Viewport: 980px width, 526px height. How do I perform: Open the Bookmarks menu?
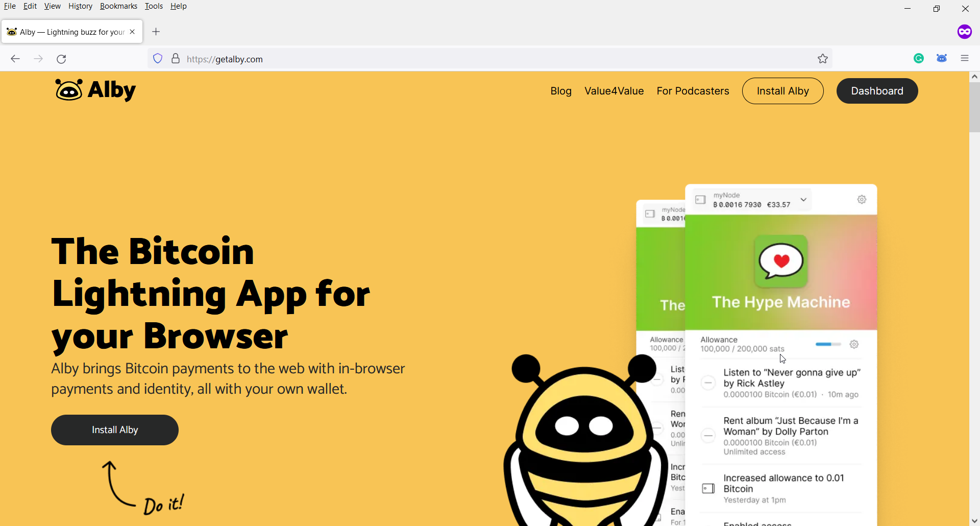click(x=118, y=6)
